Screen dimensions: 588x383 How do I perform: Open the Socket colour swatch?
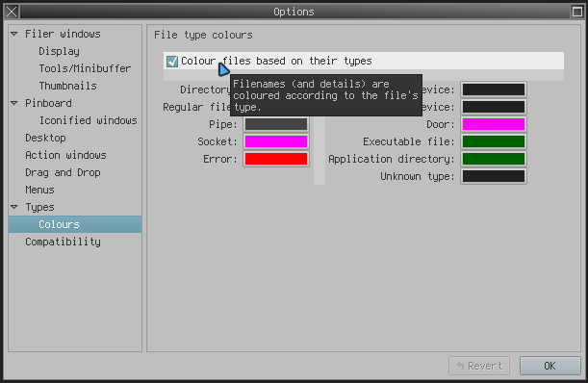276,141
